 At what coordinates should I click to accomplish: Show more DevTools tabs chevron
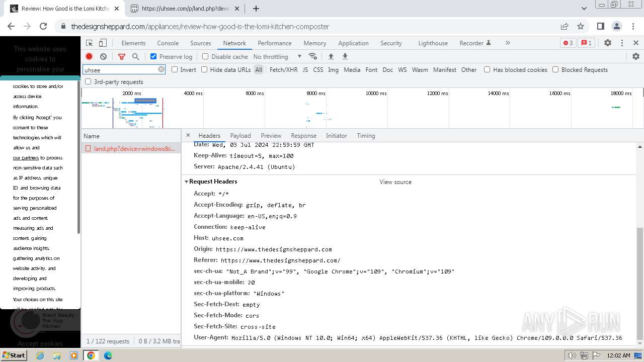507,43
